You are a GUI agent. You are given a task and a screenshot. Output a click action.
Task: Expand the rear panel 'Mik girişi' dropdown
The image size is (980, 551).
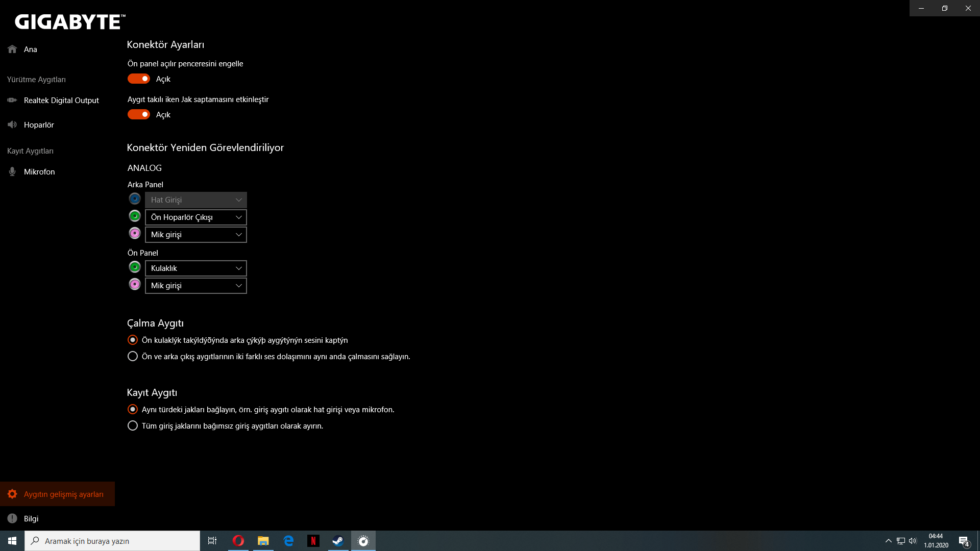click(195, 235)
